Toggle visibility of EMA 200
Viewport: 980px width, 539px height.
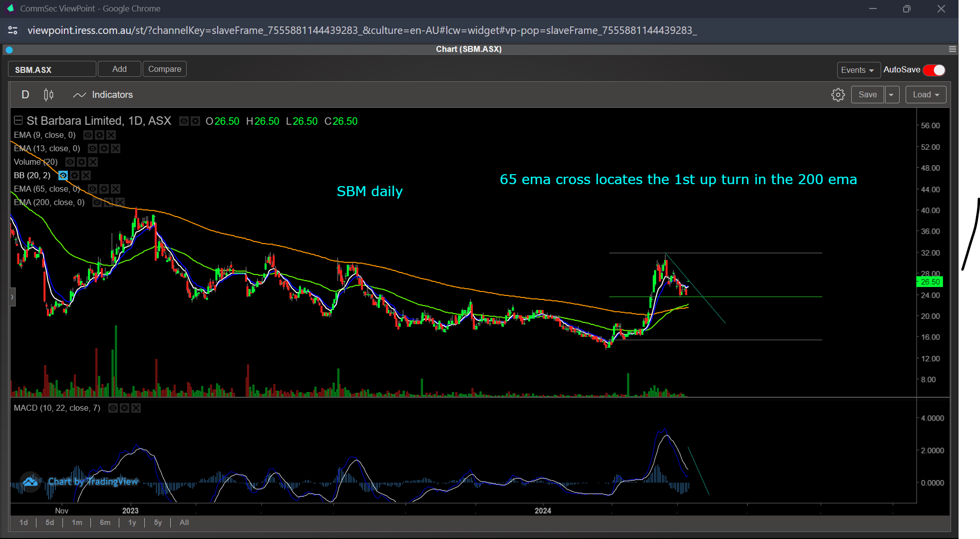[97, 202]
